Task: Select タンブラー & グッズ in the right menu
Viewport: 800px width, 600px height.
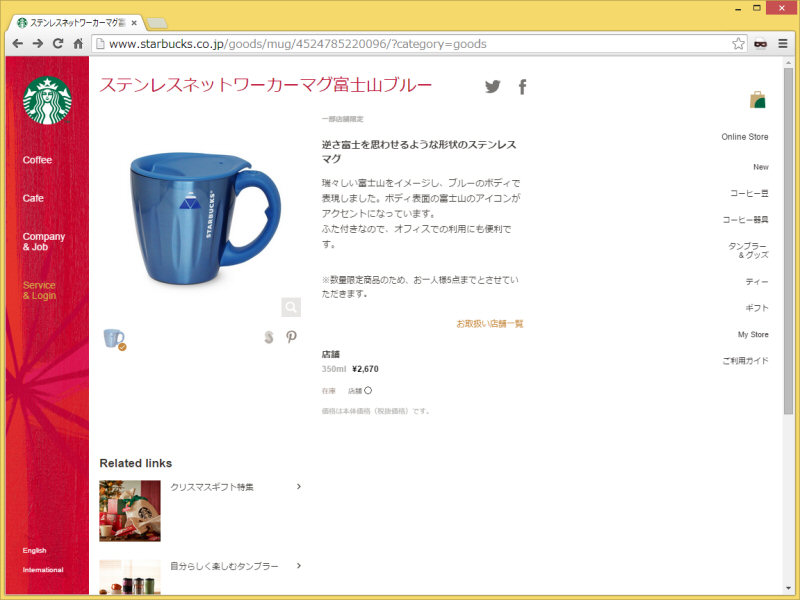Action: tap(748, 250)
